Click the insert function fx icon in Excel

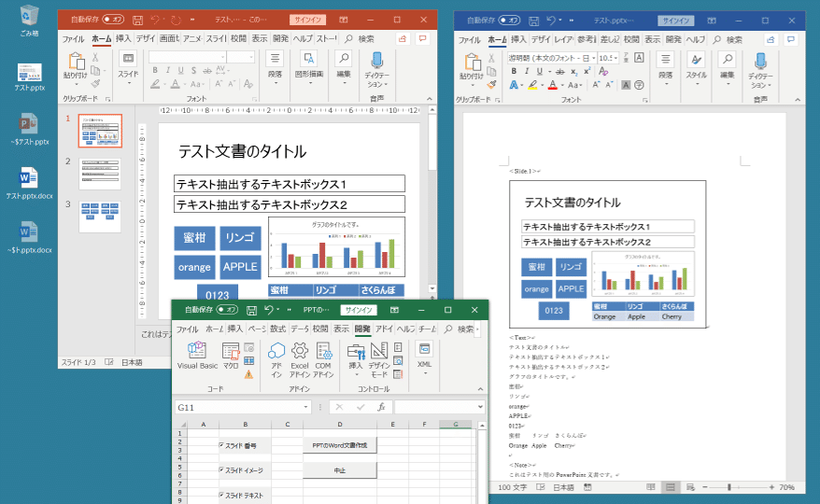382,407
